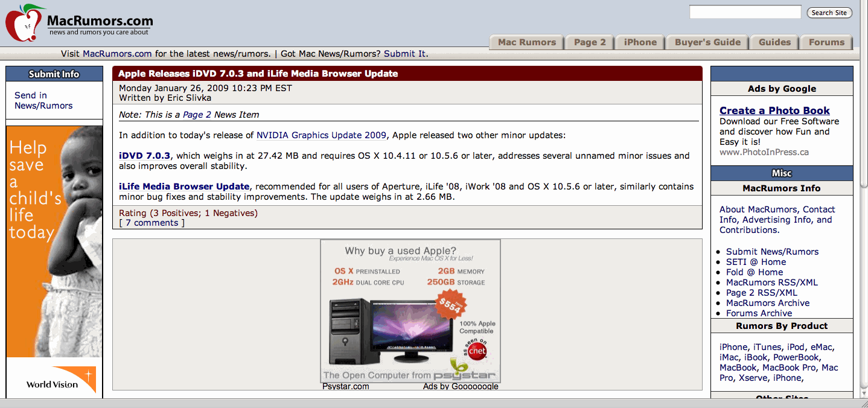
Task: Click the Rating positives negatives text
Action: [x=188, y=213]
